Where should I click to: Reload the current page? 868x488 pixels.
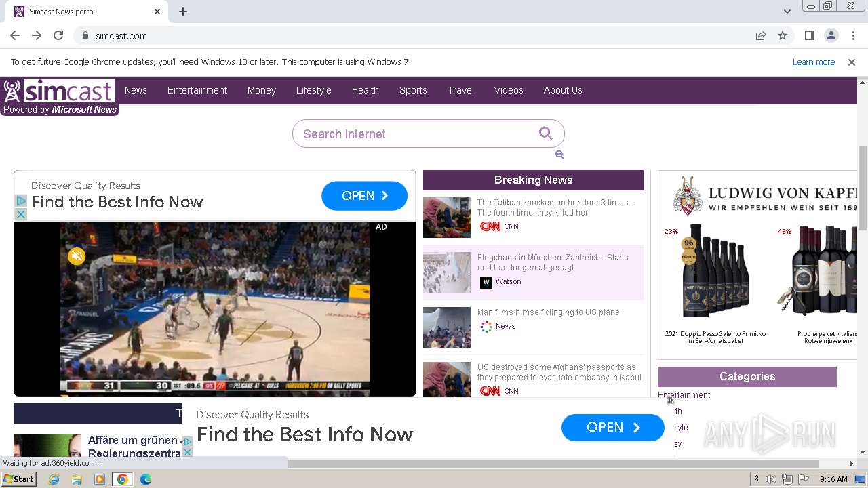point(58,35)
